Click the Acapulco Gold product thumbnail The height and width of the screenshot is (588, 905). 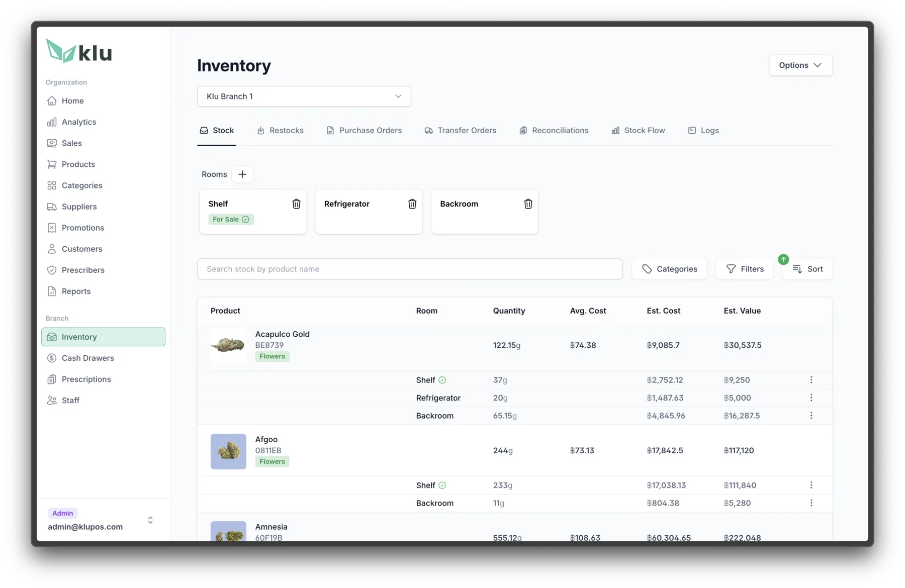coord(228,346)
